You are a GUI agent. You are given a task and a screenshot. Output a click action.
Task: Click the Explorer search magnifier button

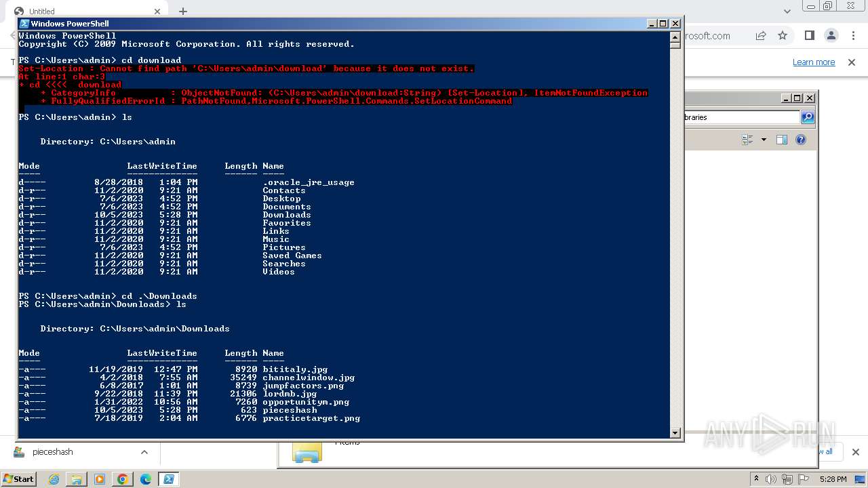pos(807,117)
